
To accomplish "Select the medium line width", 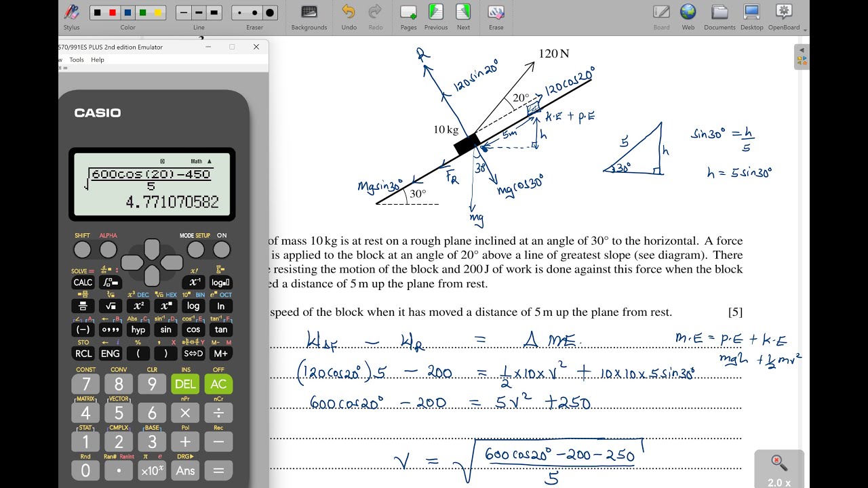I will (x=199, y=13).
